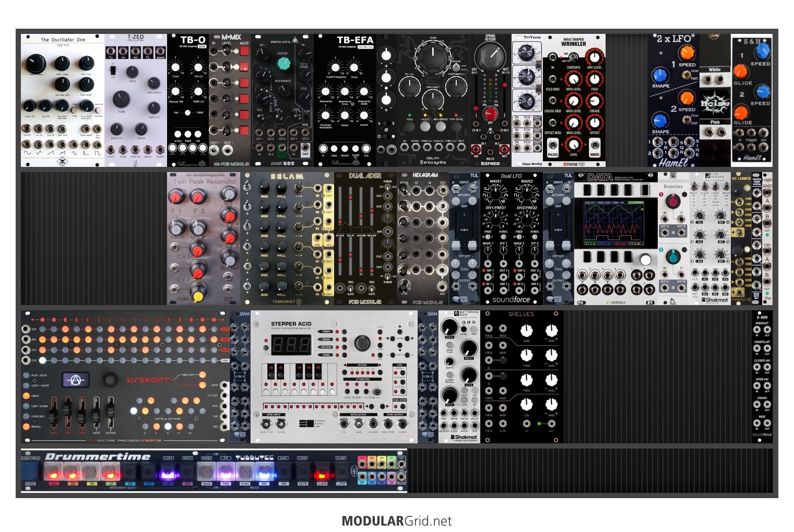Click the FWD button on Drummertime
The height and width of the screenshot is (532, 794).
pyautogui.click(x=226, y=472)
